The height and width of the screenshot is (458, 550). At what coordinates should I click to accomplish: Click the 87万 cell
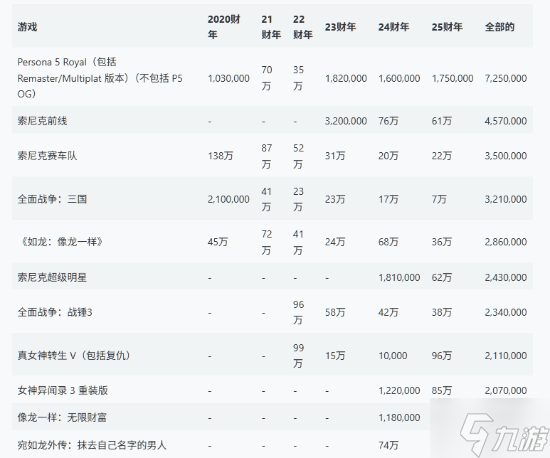267,156
